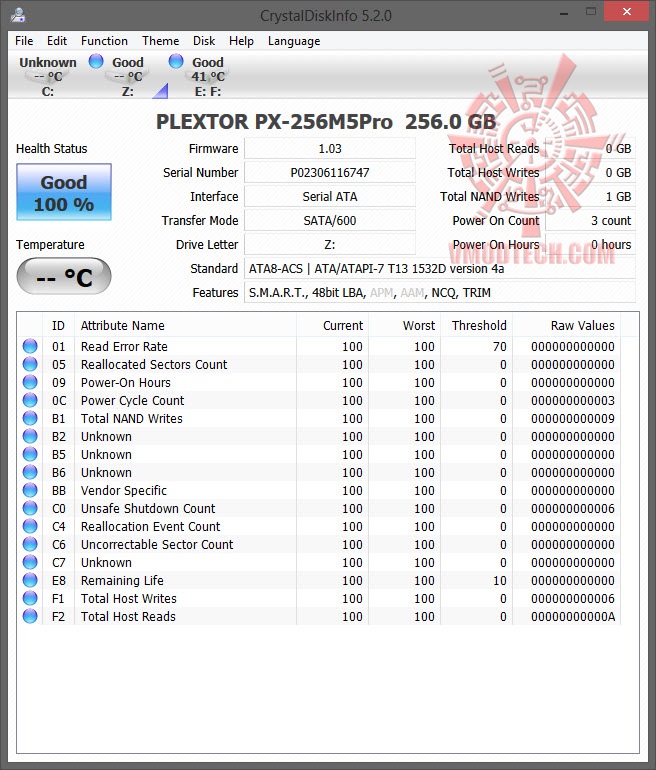Click the Serial Number P02306116747 field
Screen dimensions: 656x770
click(329, 172)
